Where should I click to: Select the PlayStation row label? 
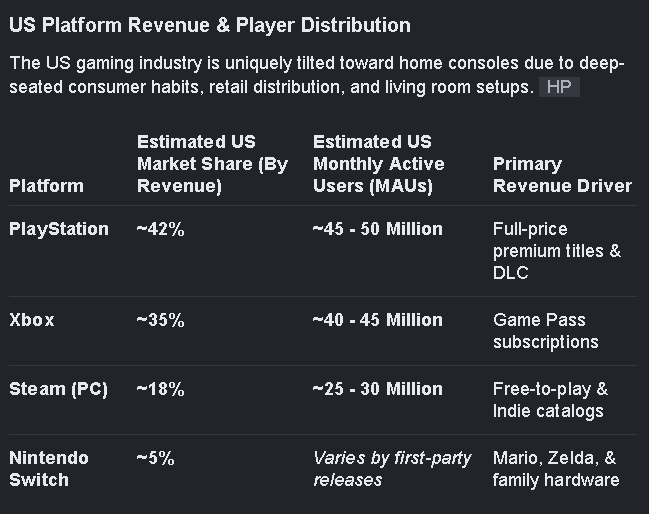point(59,229)
